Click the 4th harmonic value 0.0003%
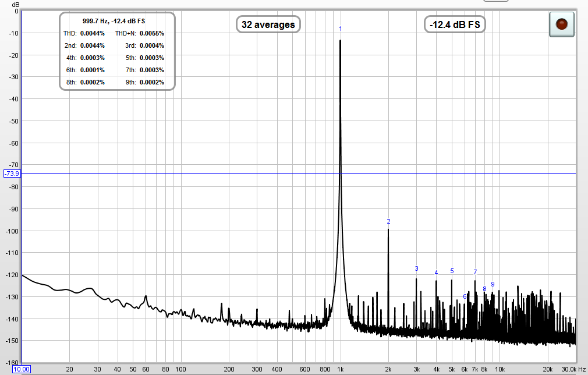This screenshot has height=375, width=588. point(92,58)
